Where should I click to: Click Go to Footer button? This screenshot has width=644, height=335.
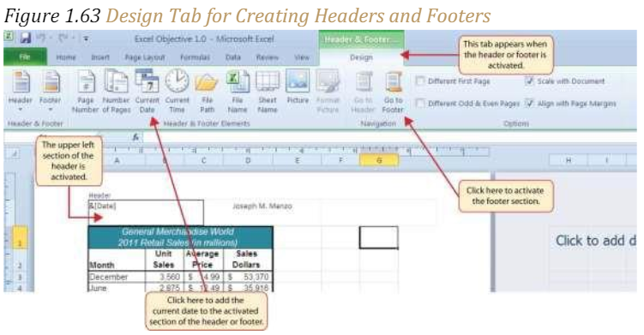tap(393, 92)
